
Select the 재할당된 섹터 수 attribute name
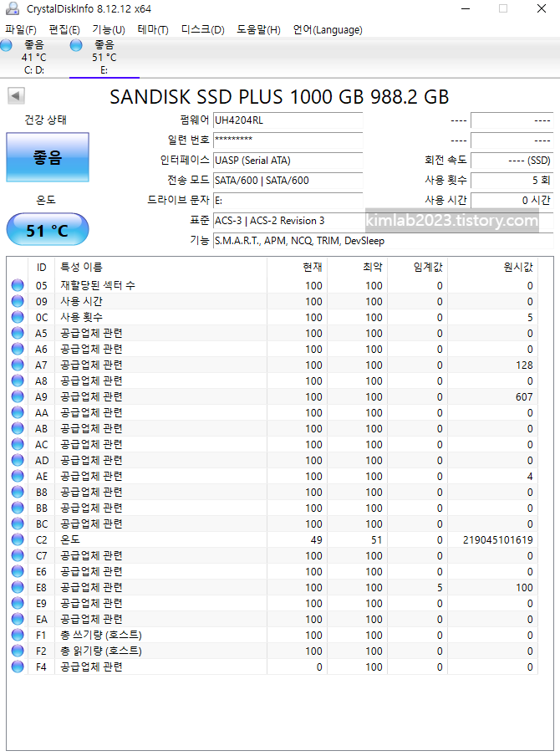tap(98, 285)
